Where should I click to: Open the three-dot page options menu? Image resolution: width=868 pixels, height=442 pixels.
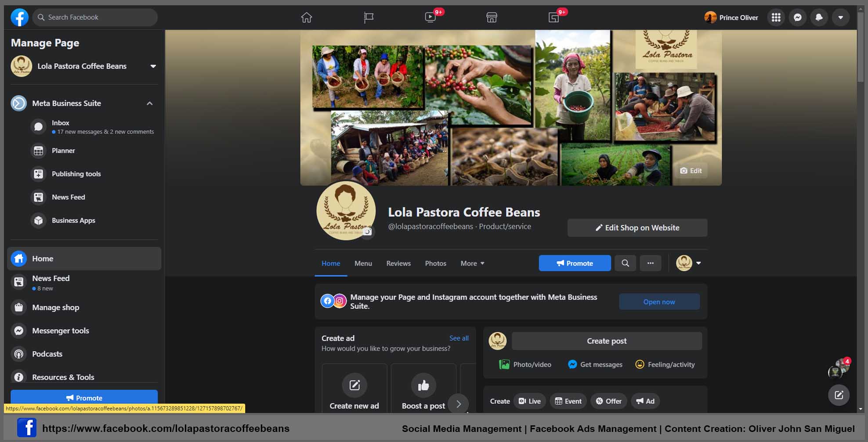[x=651, y=263]
